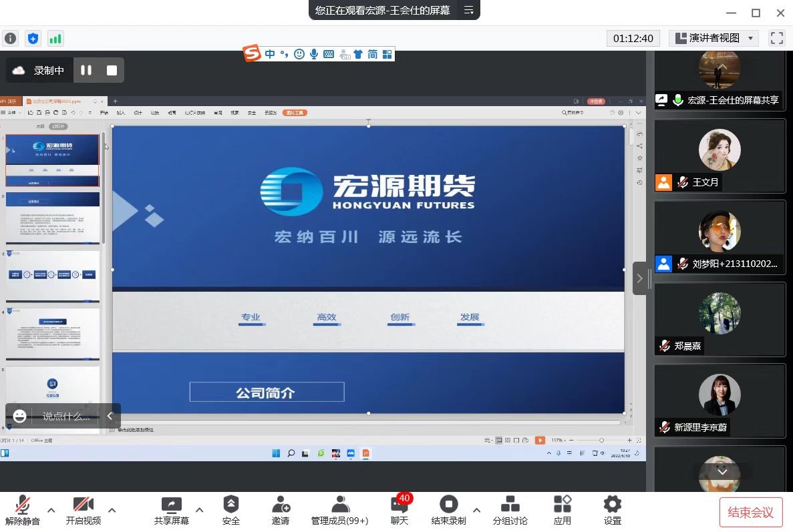Click End Meeting (结束会议) button
Screen dimensions: 793x532
(x=750, y=513)
